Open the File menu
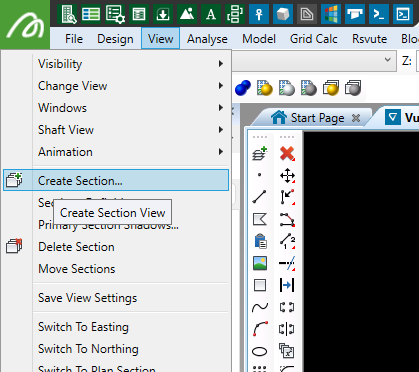419x372 pixels. point(74,39)
